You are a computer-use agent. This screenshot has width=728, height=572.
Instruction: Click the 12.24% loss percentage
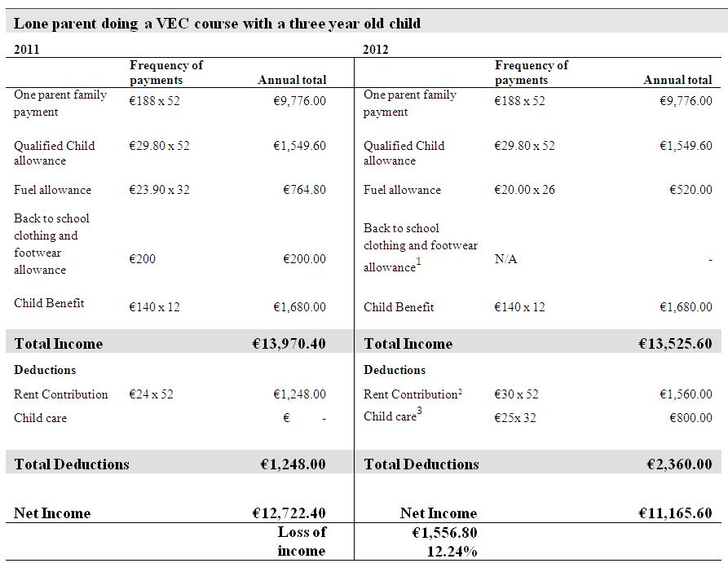click(452, 552)
